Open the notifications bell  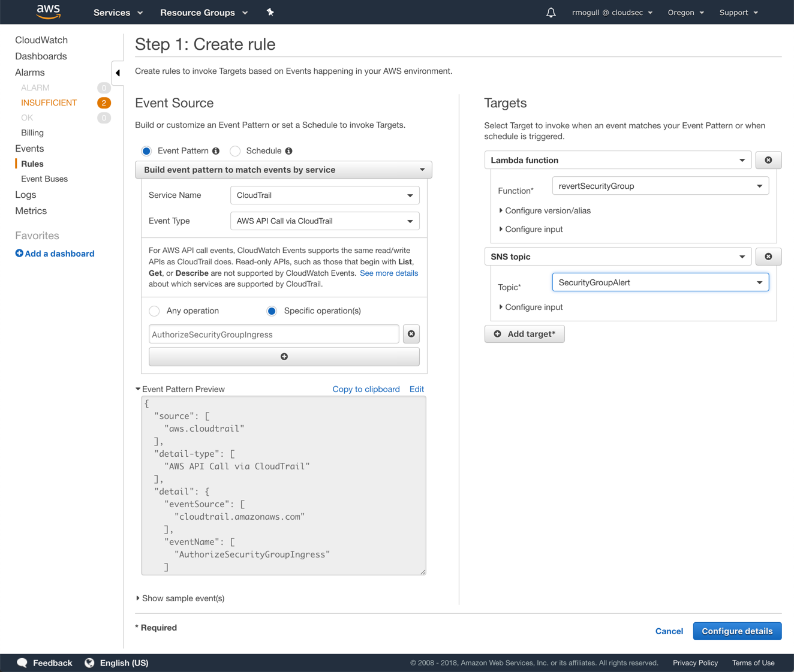[x=551, y=13]
